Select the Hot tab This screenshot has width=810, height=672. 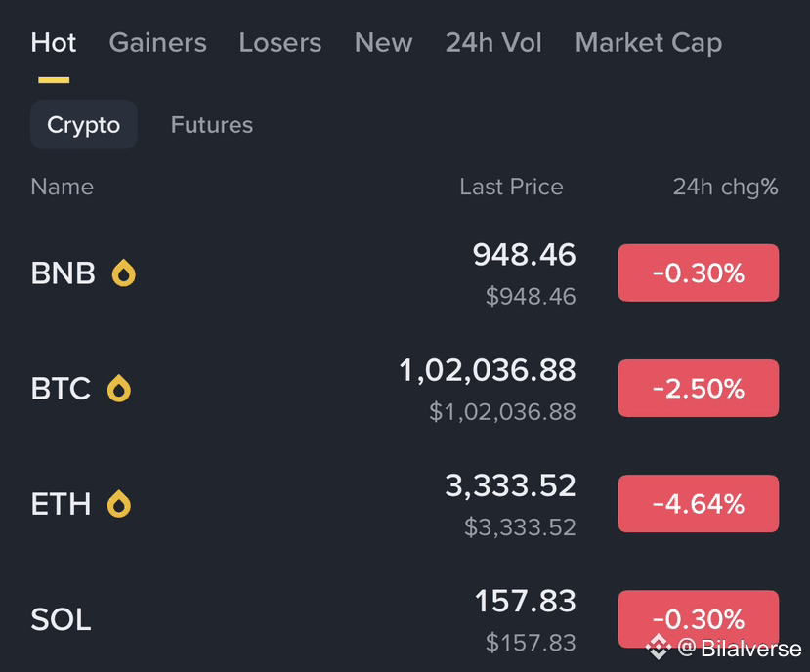click(x=54, y=42)
